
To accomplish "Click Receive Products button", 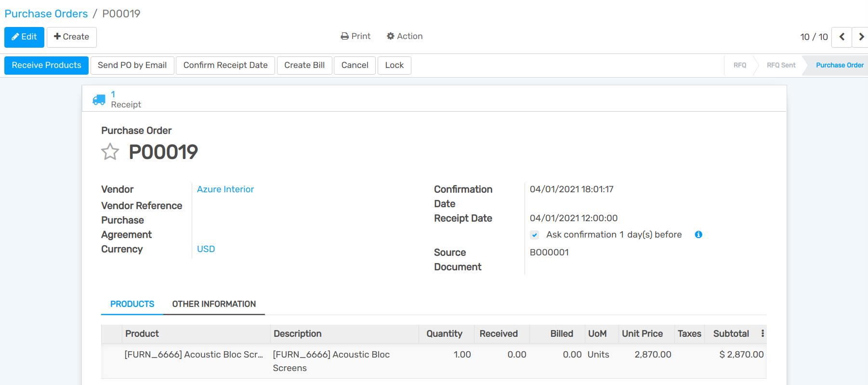I will click(46, 66).
